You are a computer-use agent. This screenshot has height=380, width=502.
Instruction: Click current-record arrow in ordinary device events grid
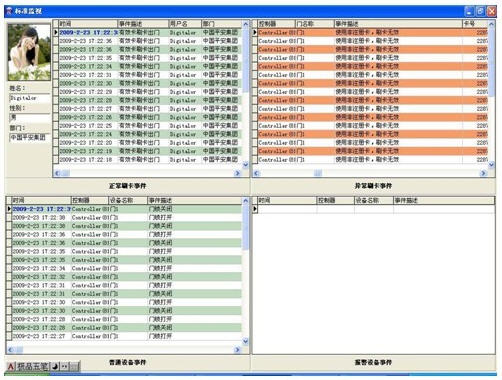point(9,209)
